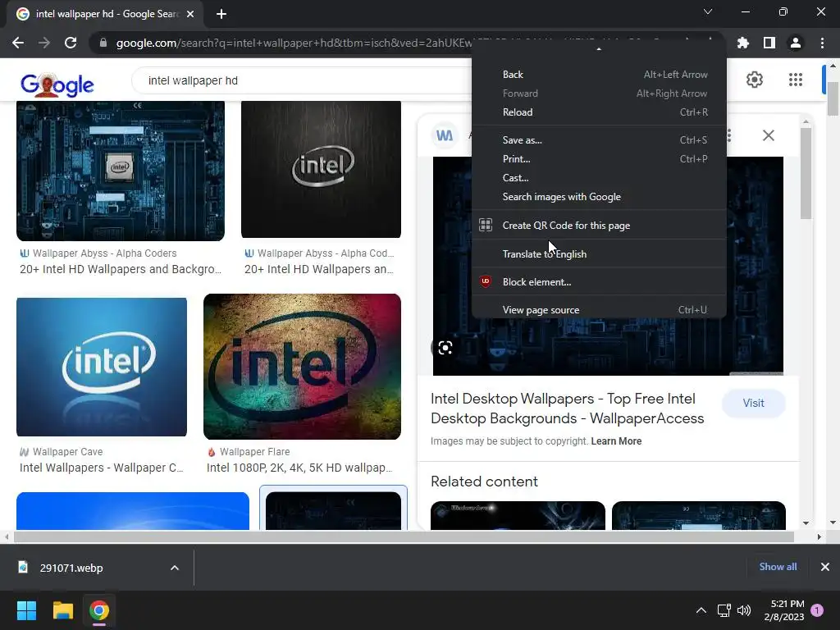Open the blue Intel logo thumbnail
840x630 pixels.
(102, 367)
